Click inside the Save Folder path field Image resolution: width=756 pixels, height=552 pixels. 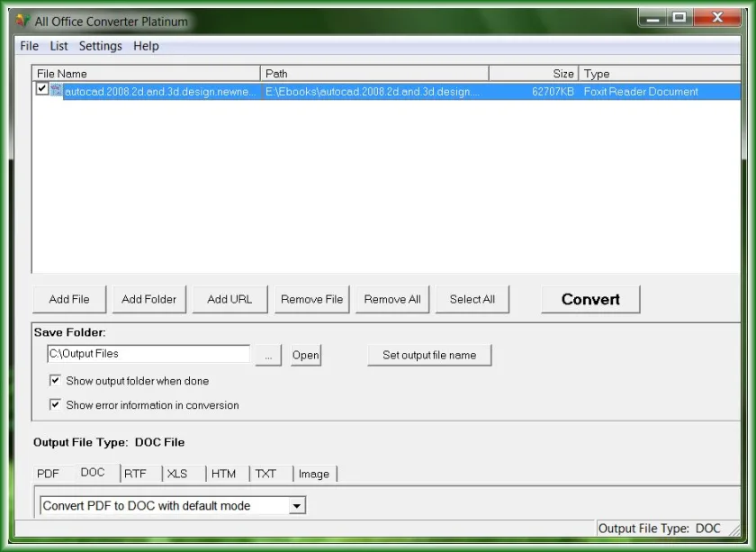148,354
